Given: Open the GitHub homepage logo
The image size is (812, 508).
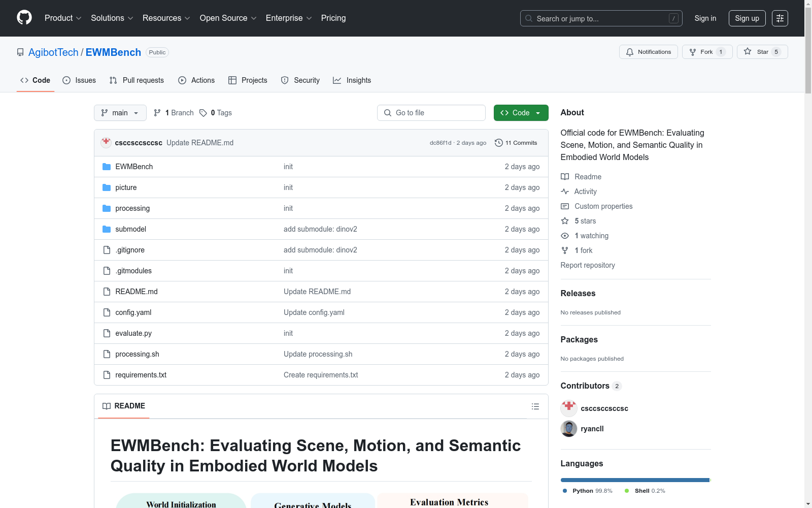Looking at the screenshot, I should tap(24, 18).
